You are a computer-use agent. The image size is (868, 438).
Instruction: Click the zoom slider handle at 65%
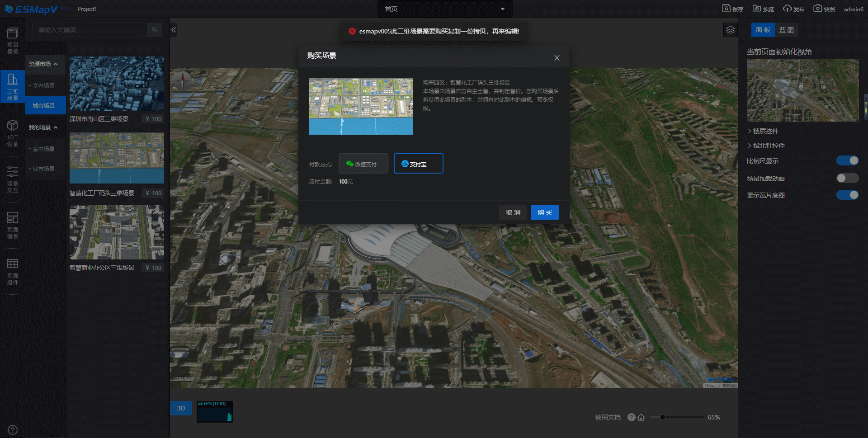tap(662, 417)
